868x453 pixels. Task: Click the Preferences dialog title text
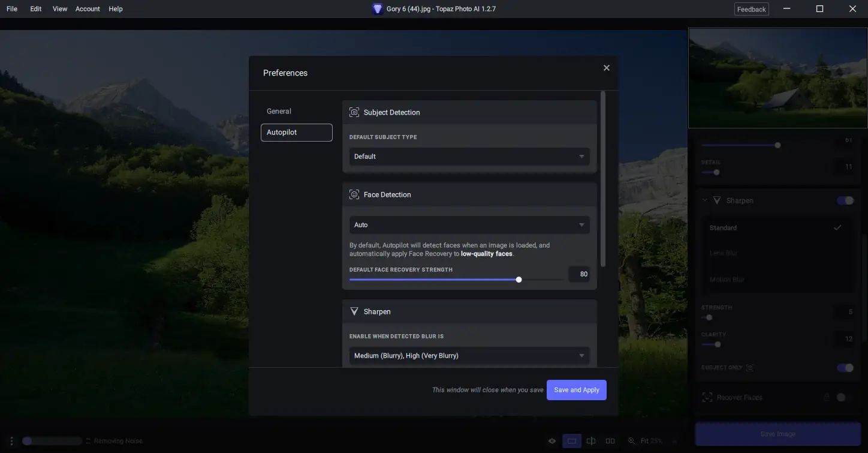click(x=285, y=73)
